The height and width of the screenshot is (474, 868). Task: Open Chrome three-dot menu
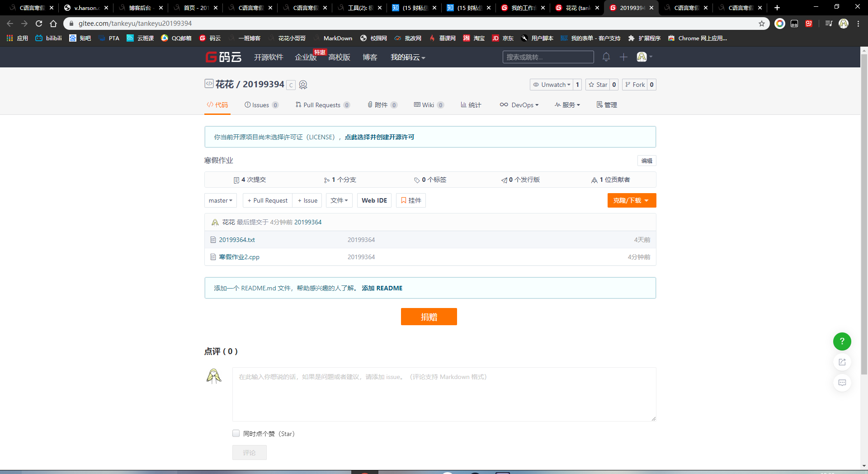[858, 24]
